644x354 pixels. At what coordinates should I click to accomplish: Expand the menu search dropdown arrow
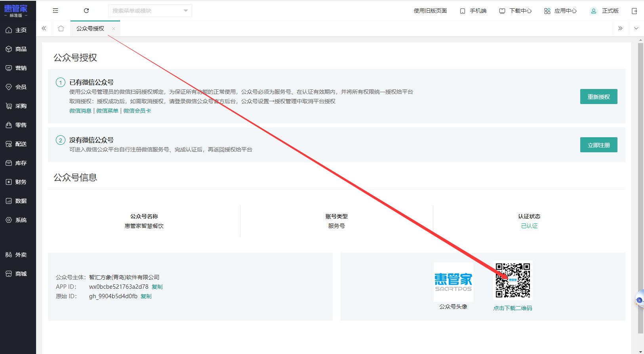pyautogui.click(x=185, y=11)
